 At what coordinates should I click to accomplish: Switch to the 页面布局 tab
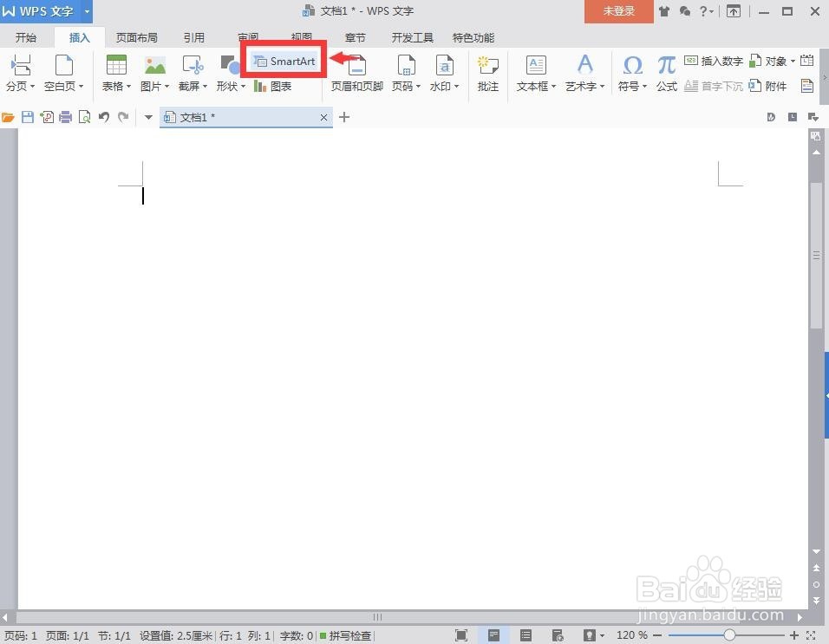coord(137,37)
